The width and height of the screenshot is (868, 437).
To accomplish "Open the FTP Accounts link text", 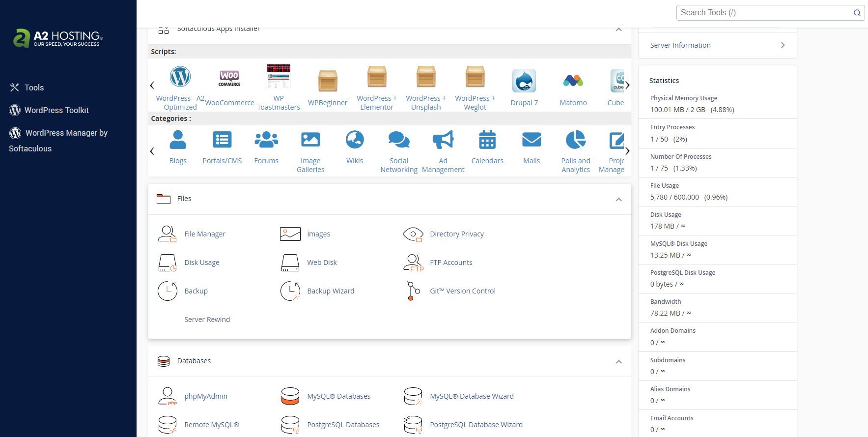I will [451, 262].
